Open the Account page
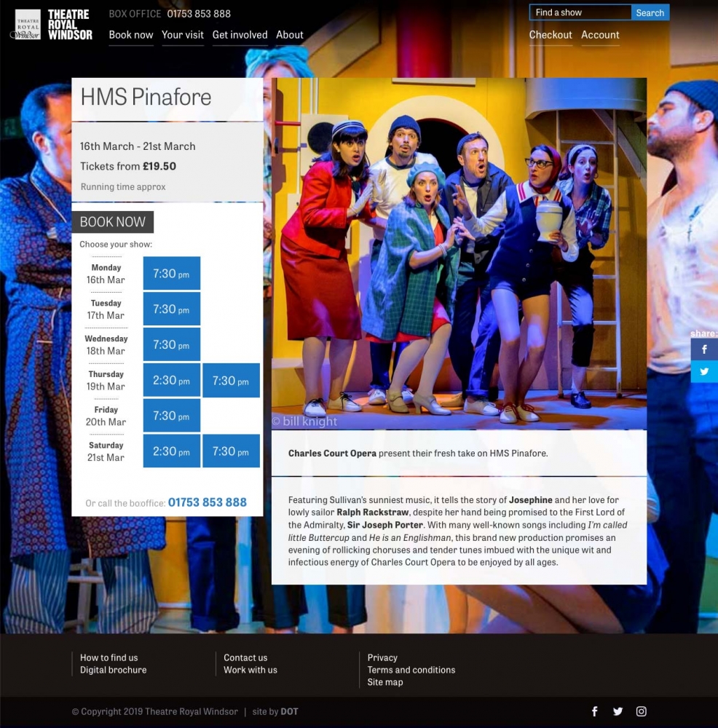Screen dimensions: 718x728 pos(600,35)
